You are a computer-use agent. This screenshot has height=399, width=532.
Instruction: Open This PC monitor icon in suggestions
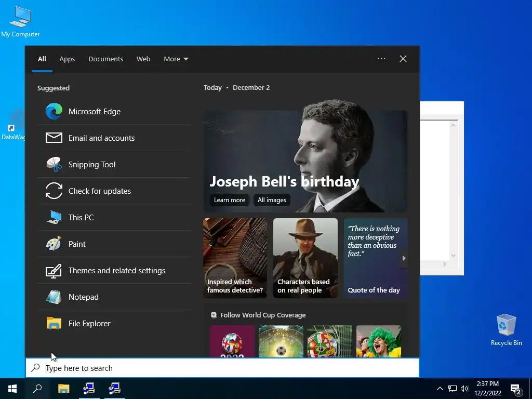(x=54, y=217)
